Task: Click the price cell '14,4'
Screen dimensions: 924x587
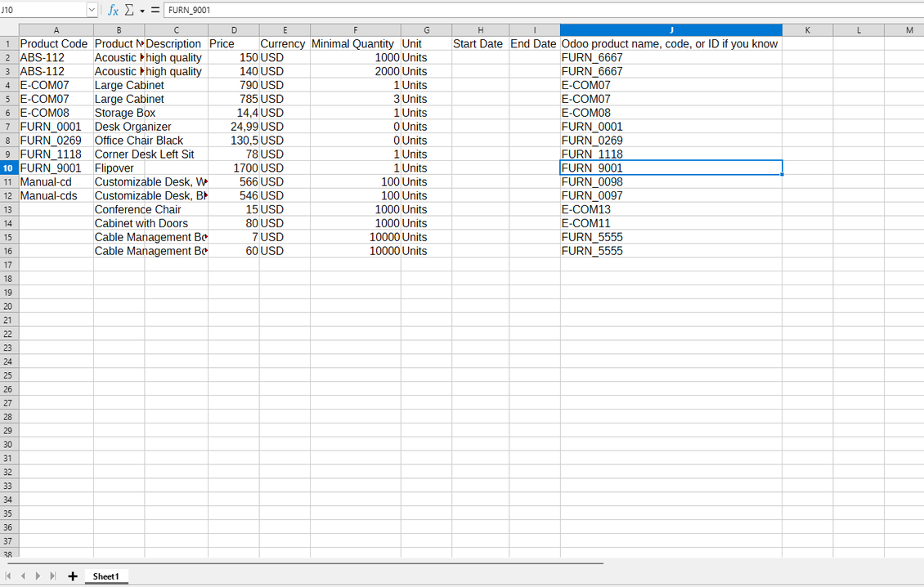Action: (233, 113)
